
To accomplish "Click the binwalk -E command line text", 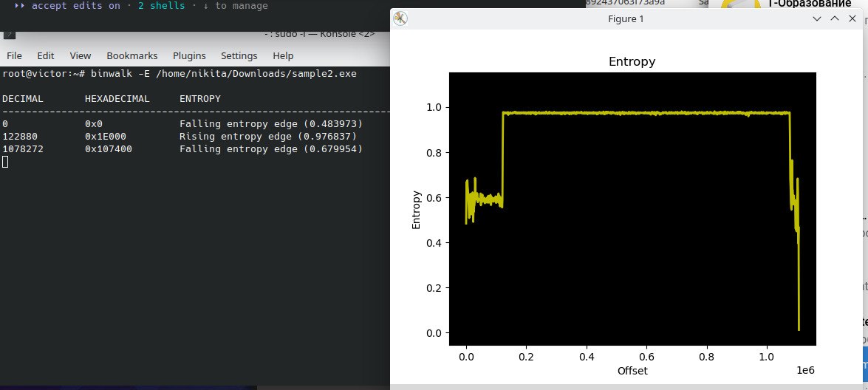I will click(224, 74).
